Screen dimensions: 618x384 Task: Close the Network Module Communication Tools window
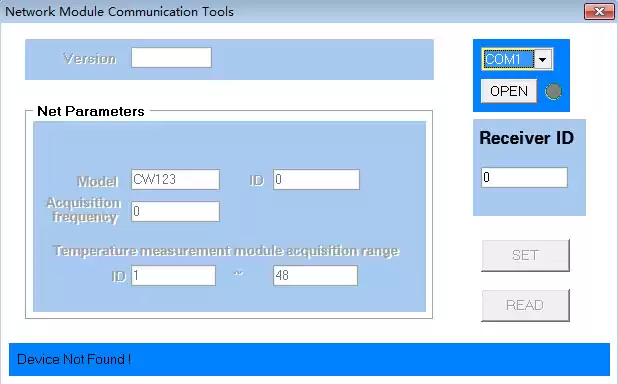[x=599, y=11]
